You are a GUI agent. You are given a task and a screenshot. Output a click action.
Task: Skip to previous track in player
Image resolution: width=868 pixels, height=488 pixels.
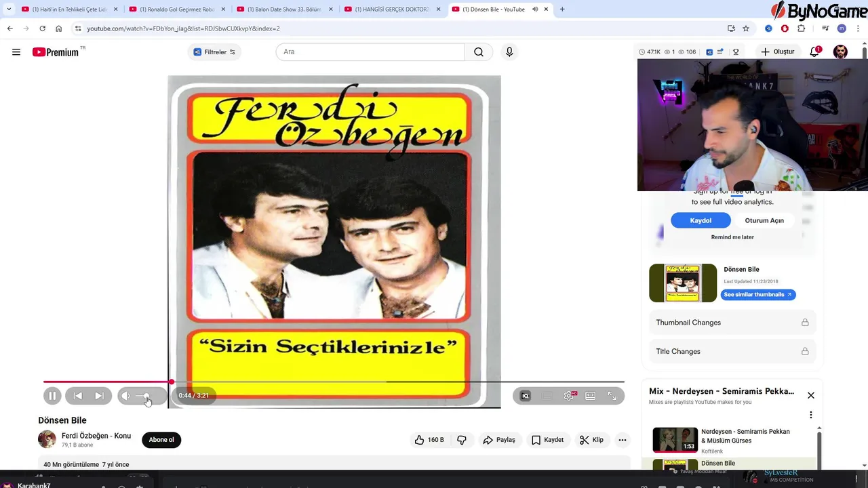[x=77, y=396]
